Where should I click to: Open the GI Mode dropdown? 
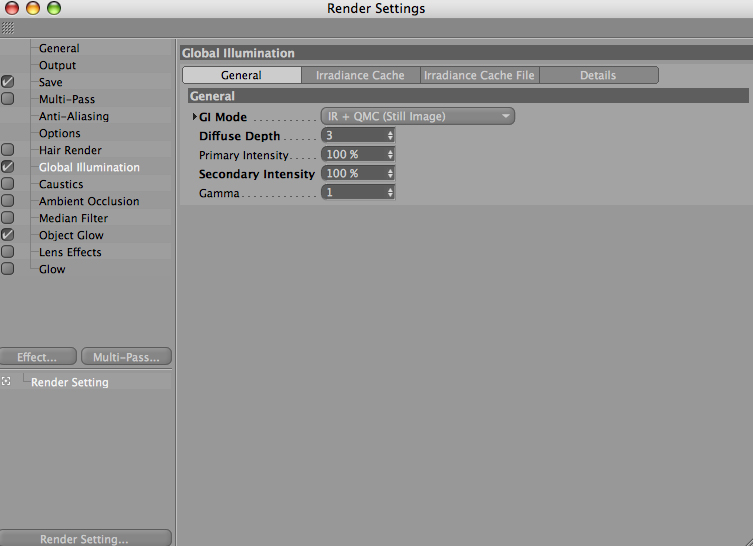[417, 116]
